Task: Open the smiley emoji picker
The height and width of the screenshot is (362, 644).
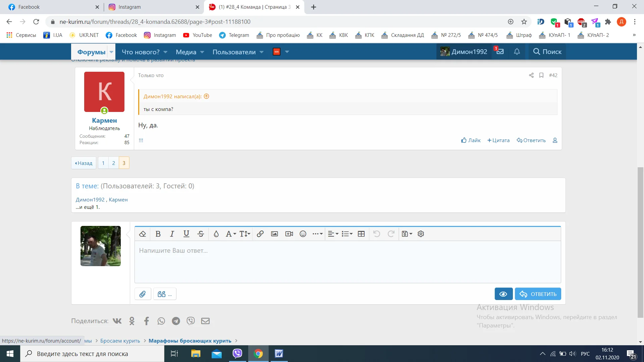Action: (303, 234)
